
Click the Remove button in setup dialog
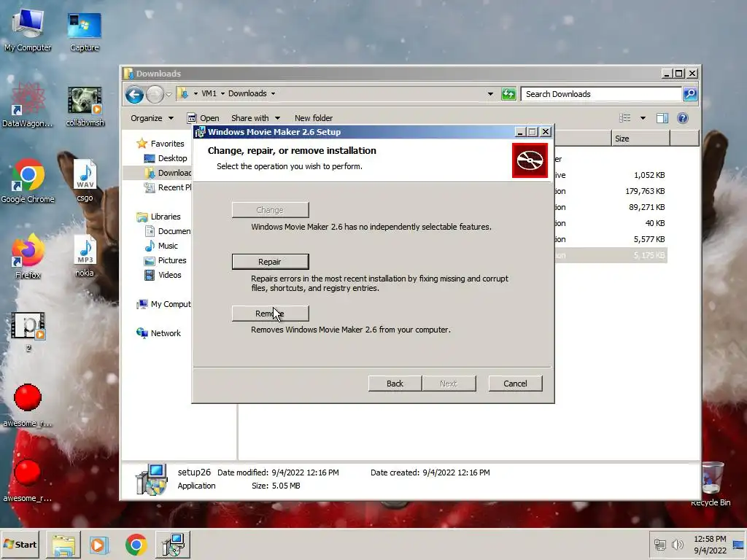coord(270,314)
